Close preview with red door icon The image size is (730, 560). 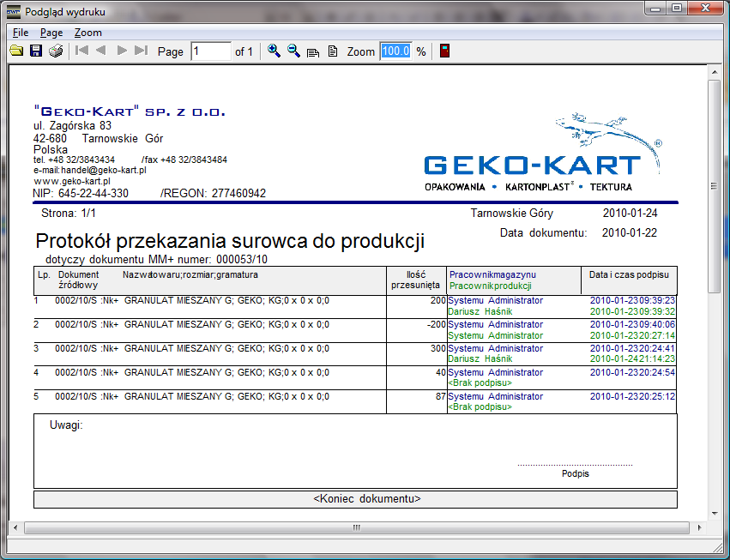(444, 51)
